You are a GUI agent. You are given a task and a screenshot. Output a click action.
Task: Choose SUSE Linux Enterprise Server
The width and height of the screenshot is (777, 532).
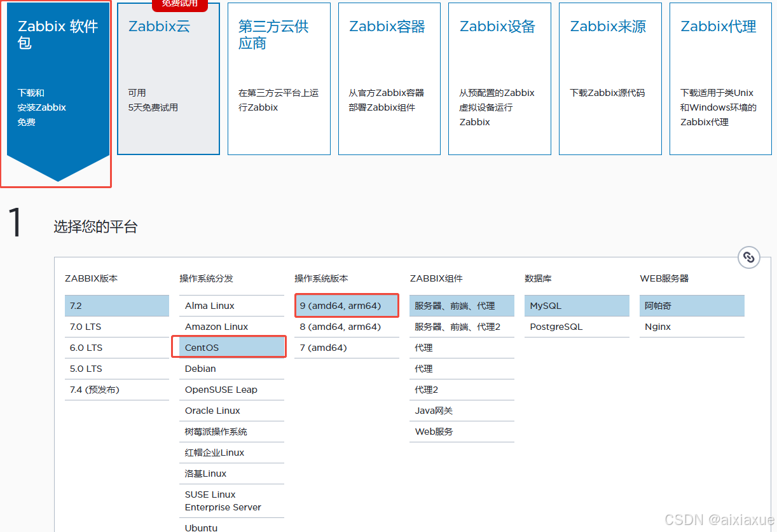click(x=231, y=501)
